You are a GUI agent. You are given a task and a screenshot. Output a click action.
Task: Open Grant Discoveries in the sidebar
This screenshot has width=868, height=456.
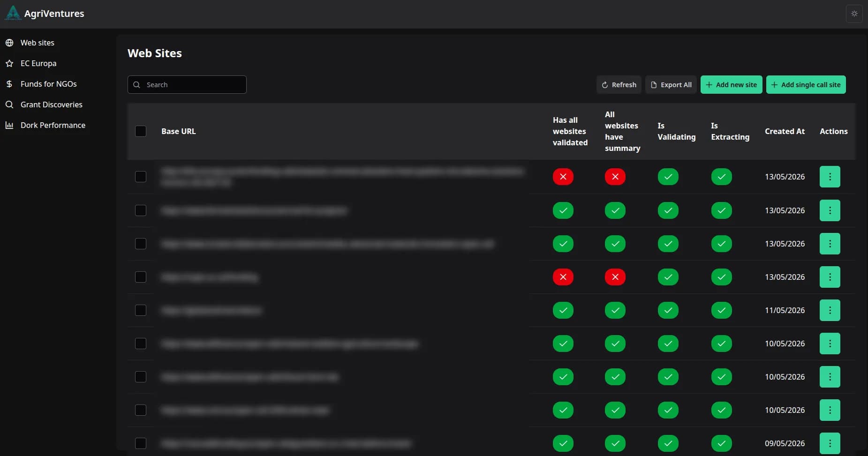[x=51, y=105]
